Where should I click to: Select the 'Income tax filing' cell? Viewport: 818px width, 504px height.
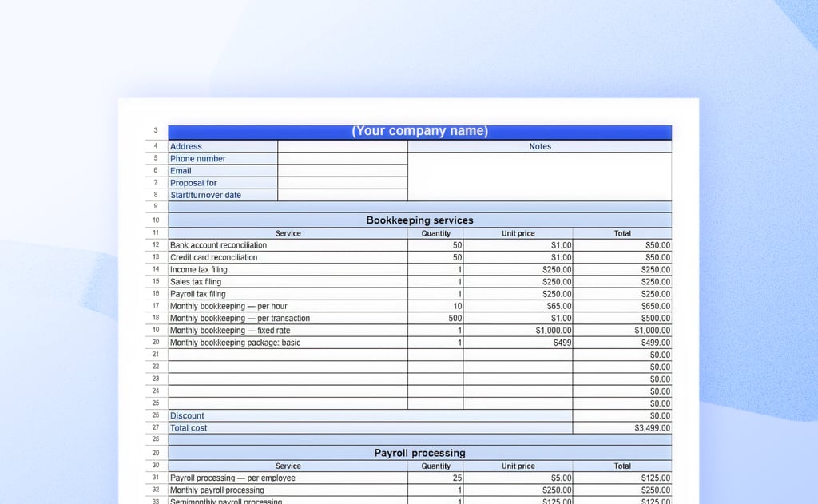288,269
